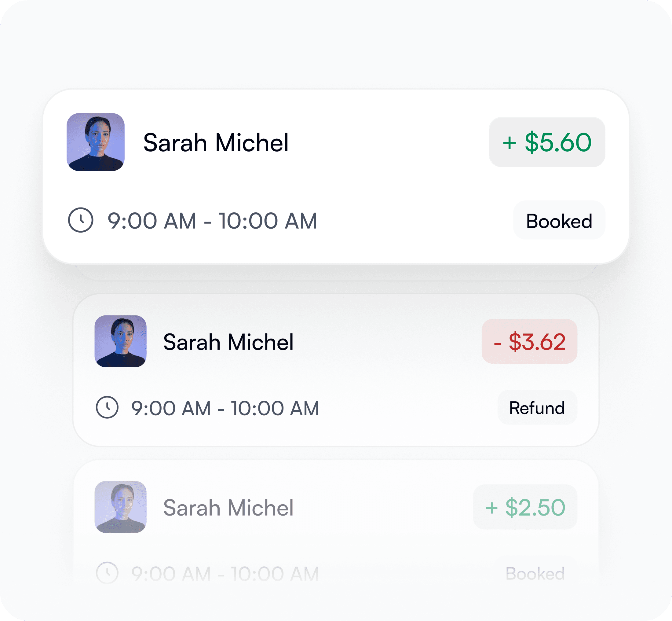Viewport: 672px width, 621px height.
Task: Click the faded clock icon in the $2.50 card
Action: [107, 573]
